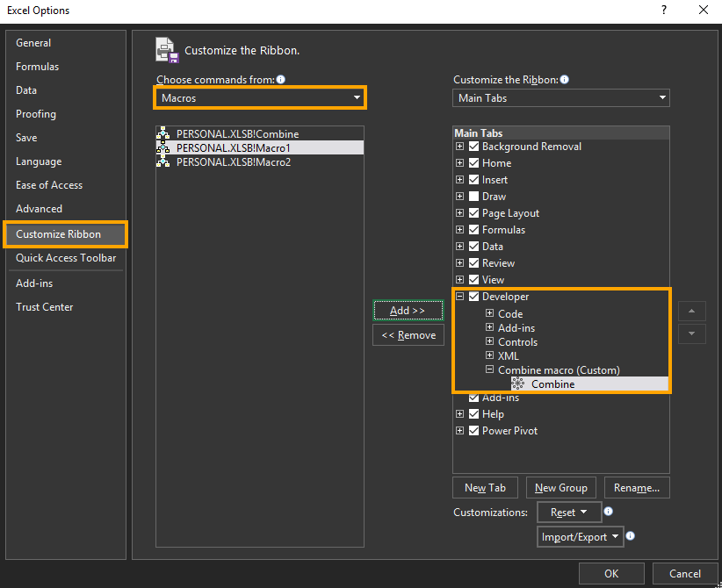Open the Import/Export dropdown button
Image resolution: width=722 pixels, height=588 pixels.
(581, 536)
